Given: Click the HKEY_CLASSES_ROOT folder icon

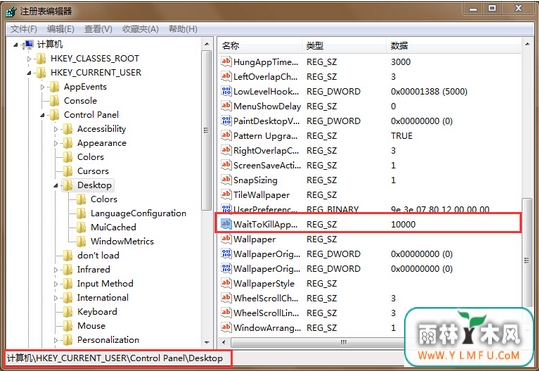Looking at the screenshot, I should (x=41, y=58).
